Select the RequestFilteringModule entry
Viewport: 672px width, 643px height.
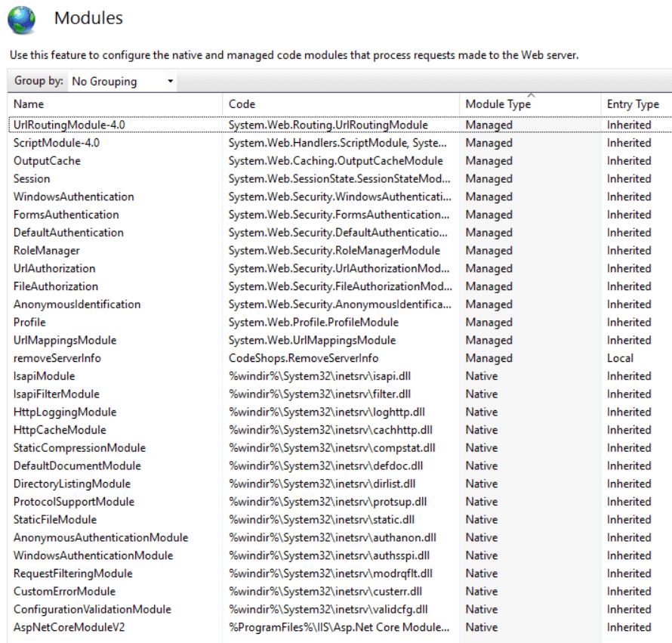point(72,573)
